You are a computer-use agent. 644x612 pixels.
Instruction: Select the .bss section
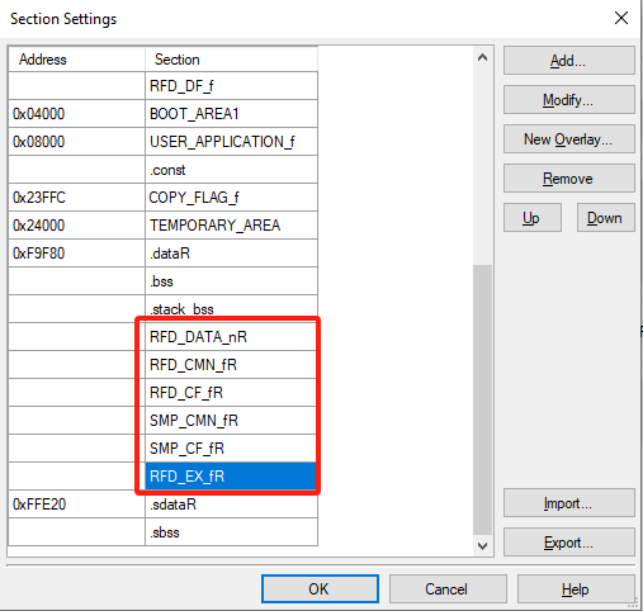231,281
